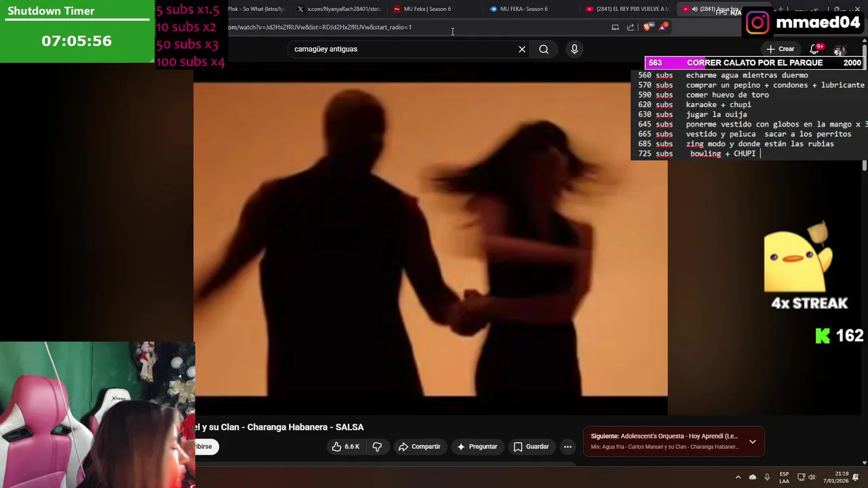
Task: Click the Shutdown Timer 07:05:56 countdown
Action: point(77,41)
